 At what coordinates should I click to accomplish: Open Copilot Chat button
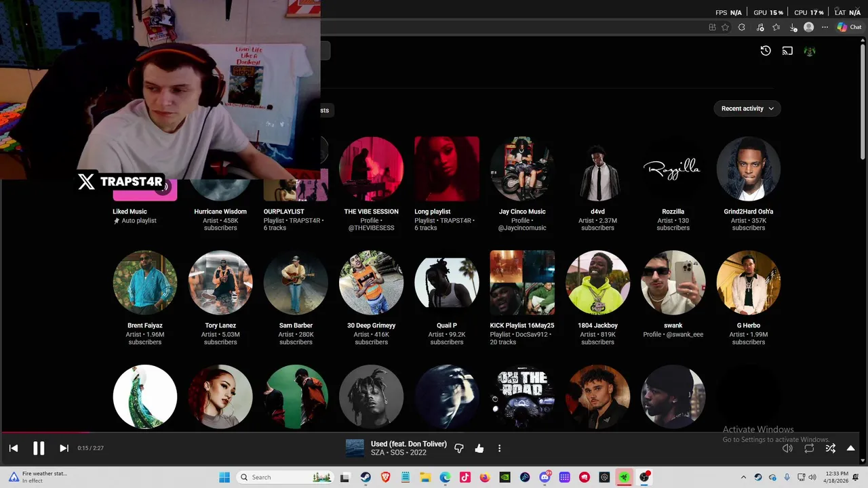point(849,27)
